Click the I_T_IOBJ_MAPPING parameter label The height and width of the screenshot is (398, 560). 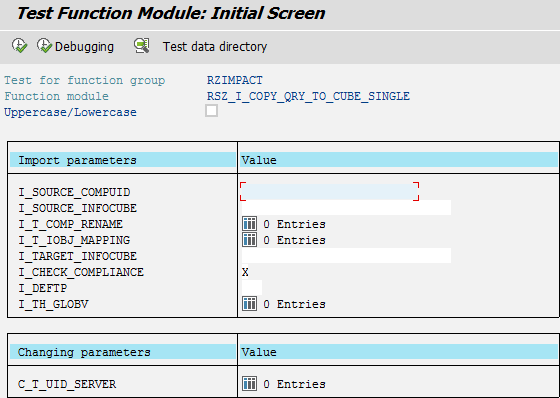pos(74,240)
